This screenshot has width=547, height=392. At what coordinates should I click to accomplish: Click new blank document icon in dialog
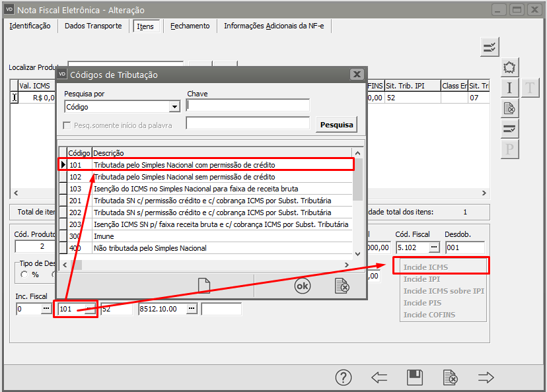[x=203, y=285]
